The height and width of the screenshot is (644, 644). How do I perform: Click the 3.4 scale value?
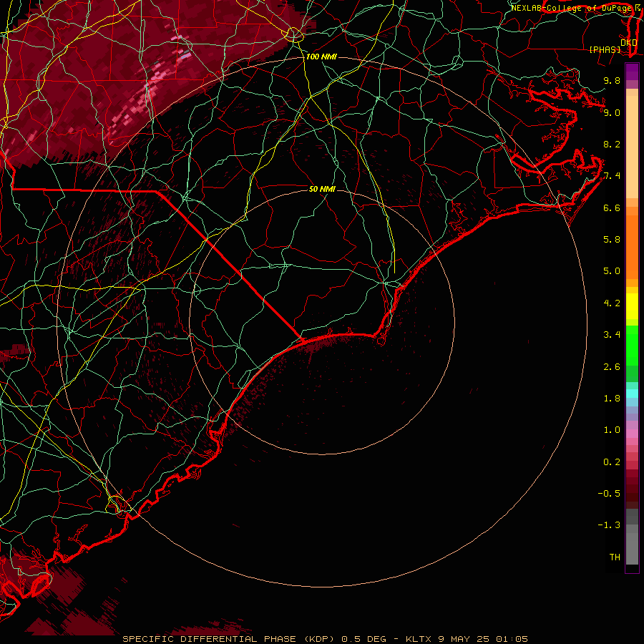[612, 335]
